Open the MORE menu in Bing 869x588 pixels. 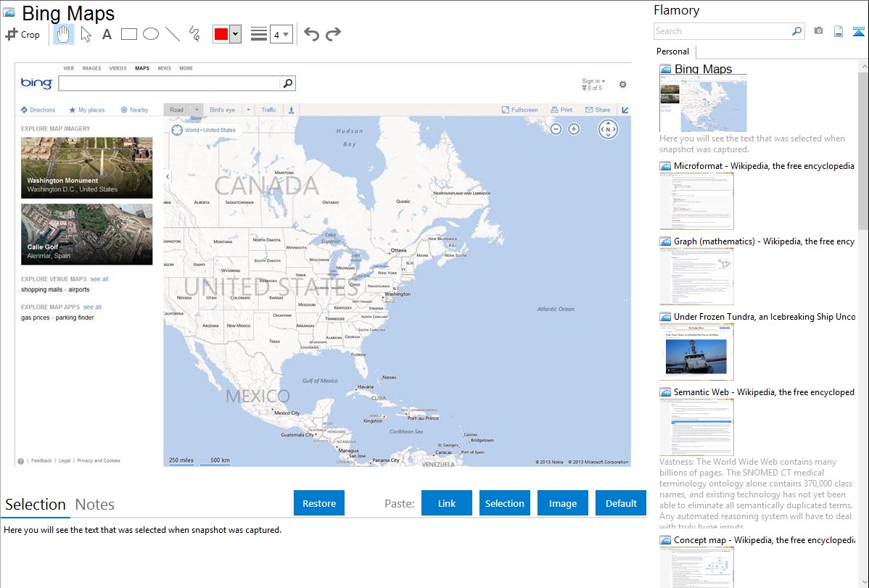coord(186,68)
